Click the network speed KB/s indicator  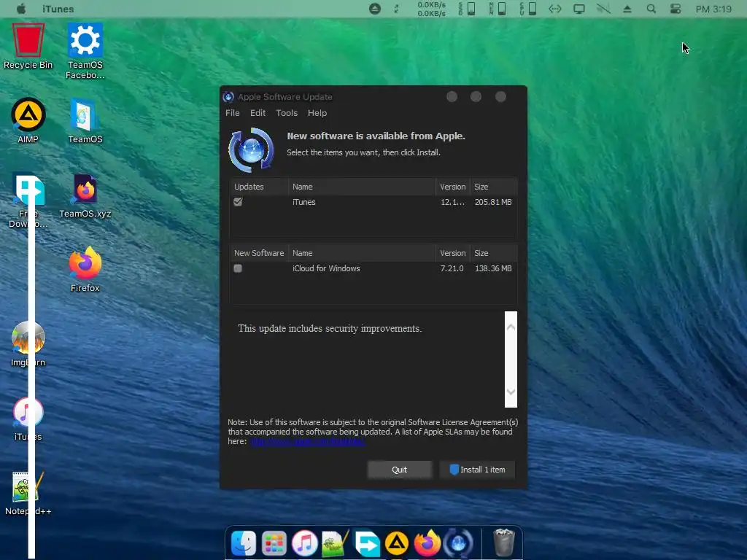pyautogui.click(x=431, y=9)
